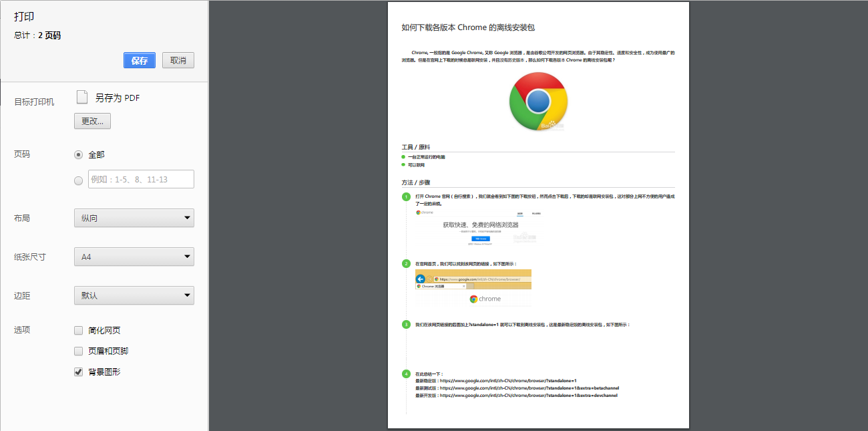Enable the 页眉和页脚 checkbox
Screen dimensions: 868x431
(79, 351)
